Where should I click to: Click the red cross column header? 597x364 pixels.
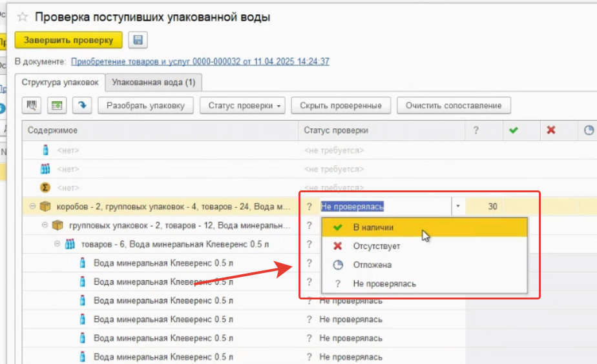point(551,130)
